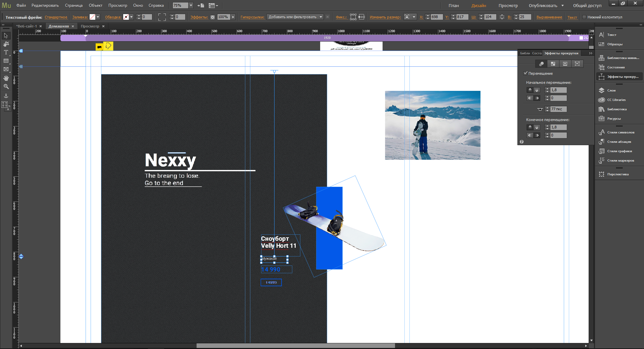Open the Заливка fill color dropdown arrow
644x349 pixels.
pyautogui.click(x=98, y=17)
